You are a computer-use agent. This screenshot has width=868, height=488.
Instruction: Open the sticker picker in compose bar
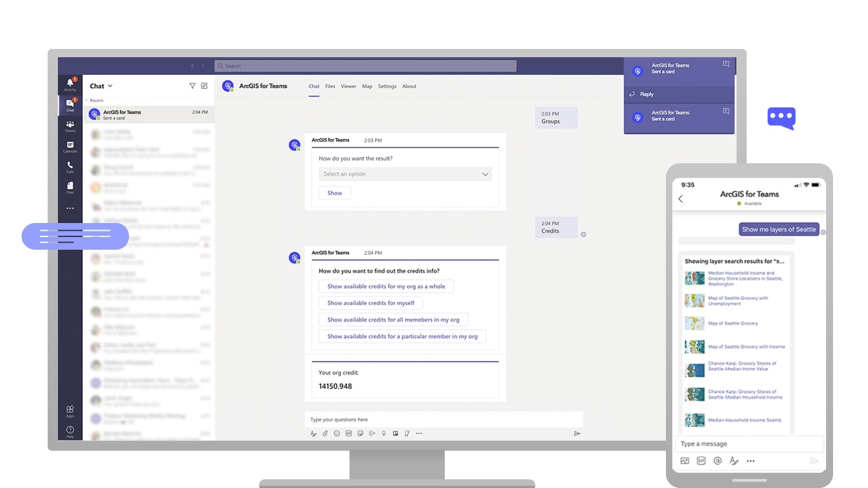coord(360,433)
